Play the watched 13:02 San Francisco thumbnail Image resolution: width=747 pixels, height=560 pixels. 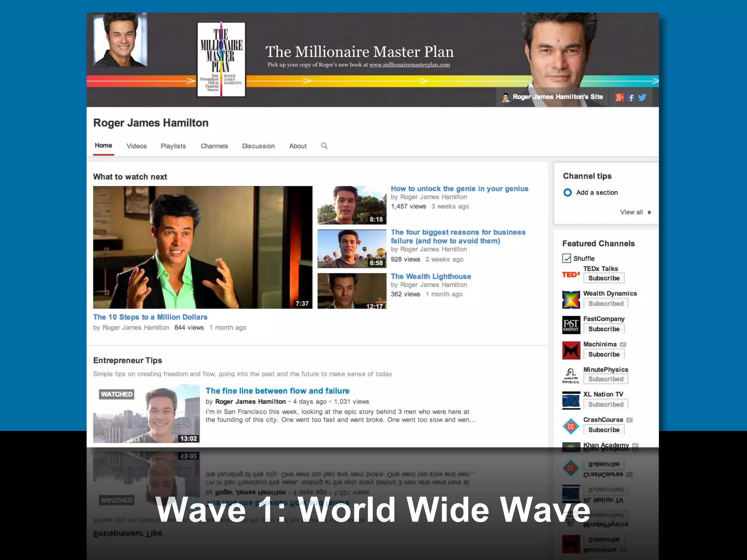(x=146, y=414)
